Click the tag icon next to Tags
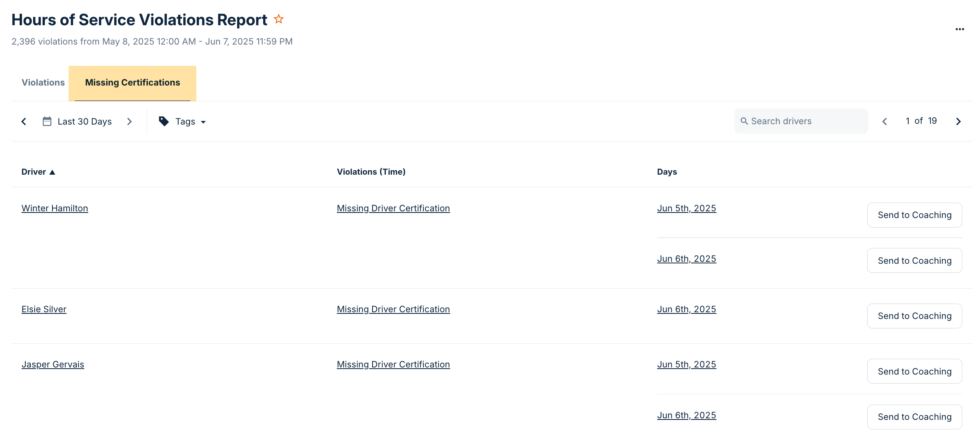This screenshot has height=440, width=980. point(163,121)
